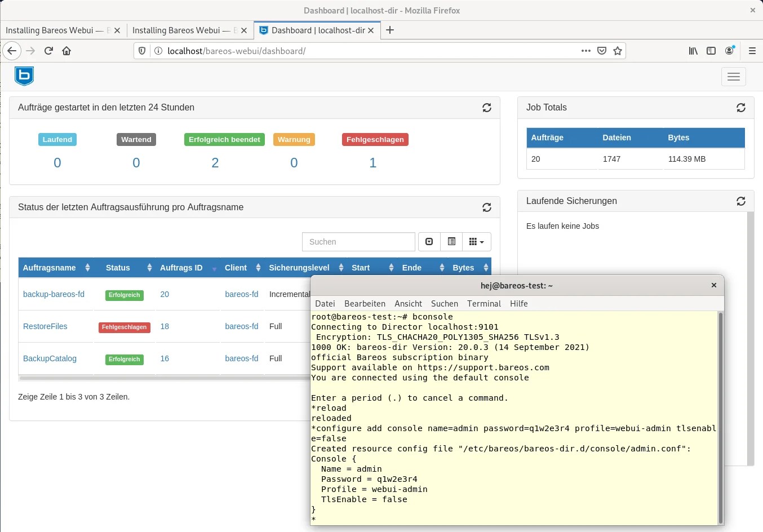Image resolution: width=763 pixels, height=532 pixels.
Task: Bookmark this page with the star icon
Action: point(618,51)
